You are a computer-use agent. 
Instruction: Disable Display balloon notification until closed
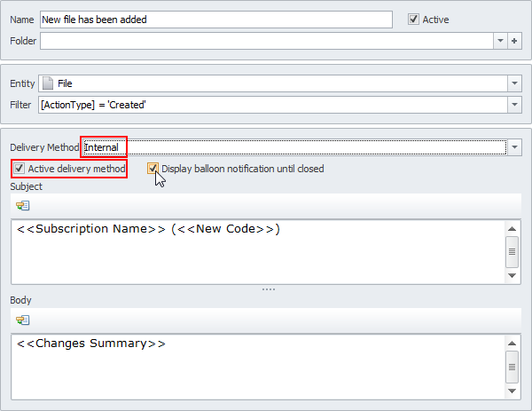(153, 169)
